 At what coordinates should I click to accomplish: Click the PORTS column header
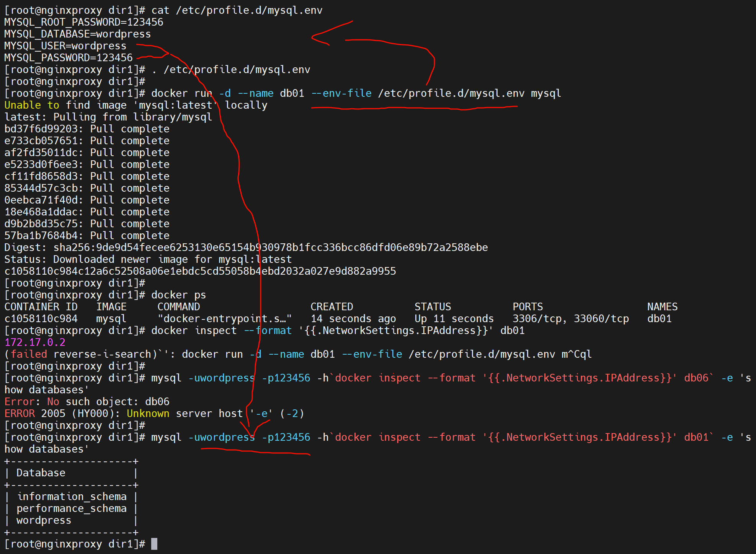pos(527,307)
